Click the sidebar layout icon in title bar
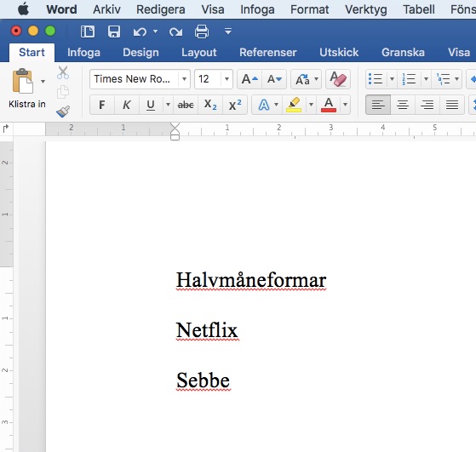This screenshot has width=476, height=452. pyautogui.click(x=88, y=31)
